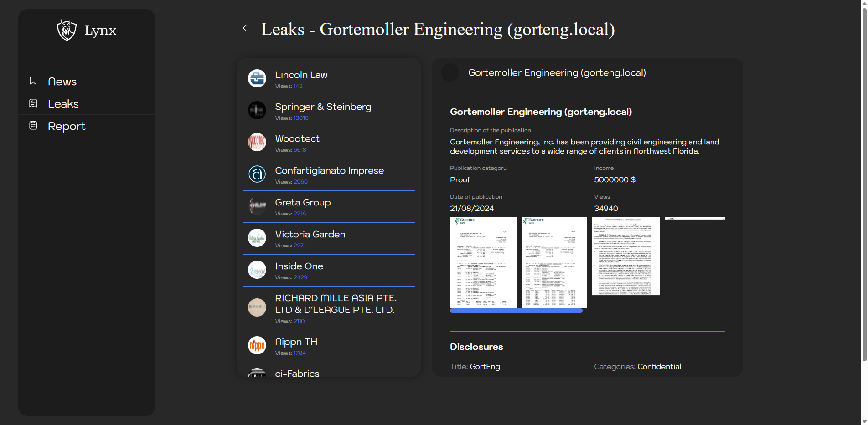Click the Leaks sidebar icon
Viewport: 868px width, 425px height.
point(33,103)
